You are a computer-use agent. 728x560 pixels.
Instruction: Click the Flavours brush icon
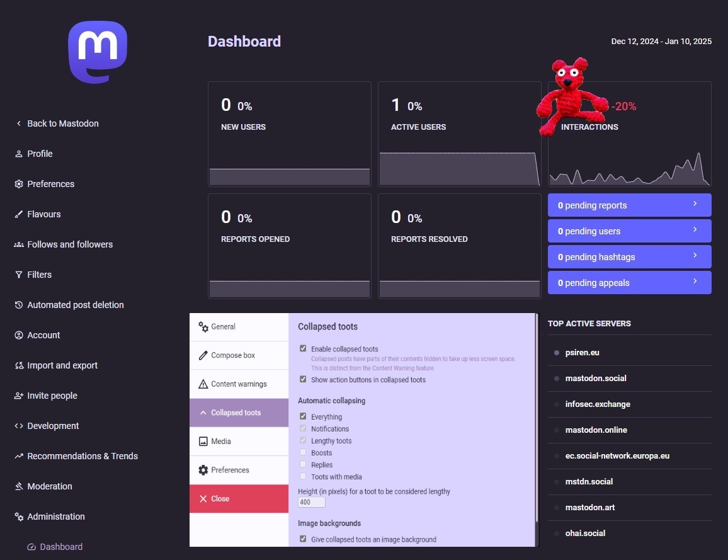(x=18, y=214)
